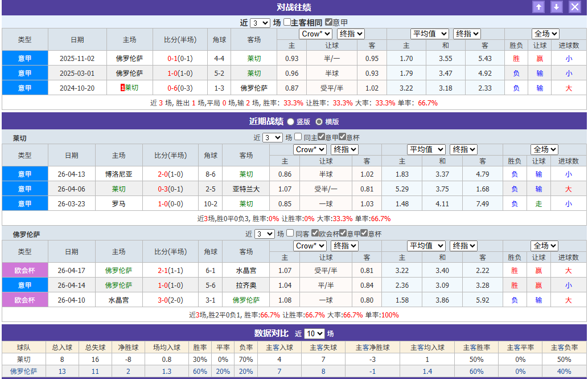The height and width of the screenshot is (379, 588).
Task: Click the 意甲 league label cell
Action: 24,58
